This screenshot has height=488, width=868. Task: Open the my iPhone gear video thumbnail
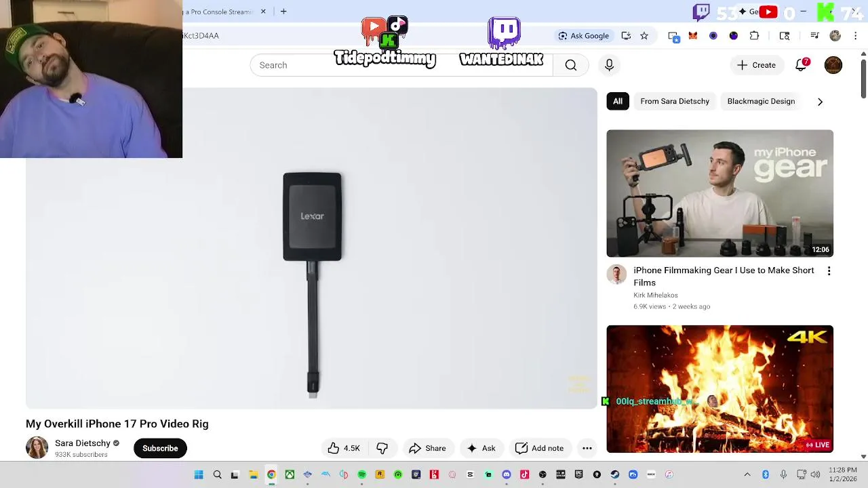[719, 193]
